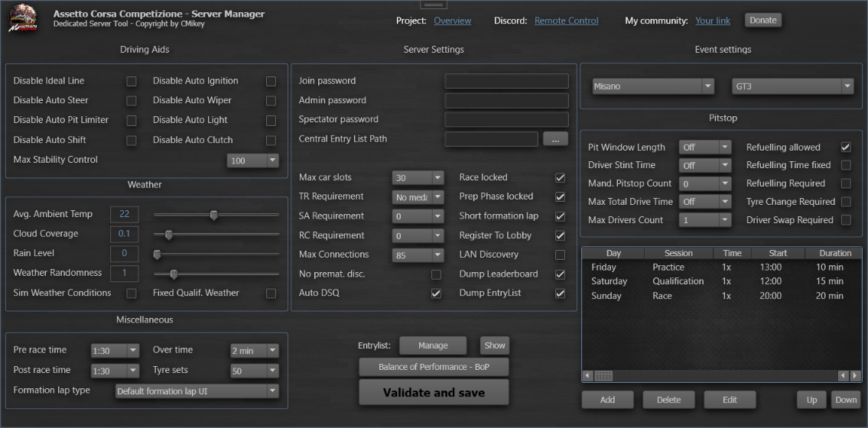Image resolution: width=868 pixels, height=428 pixels.
Task: Toggle Disable Auto Pit Limiter
Action: coord(132,121)
